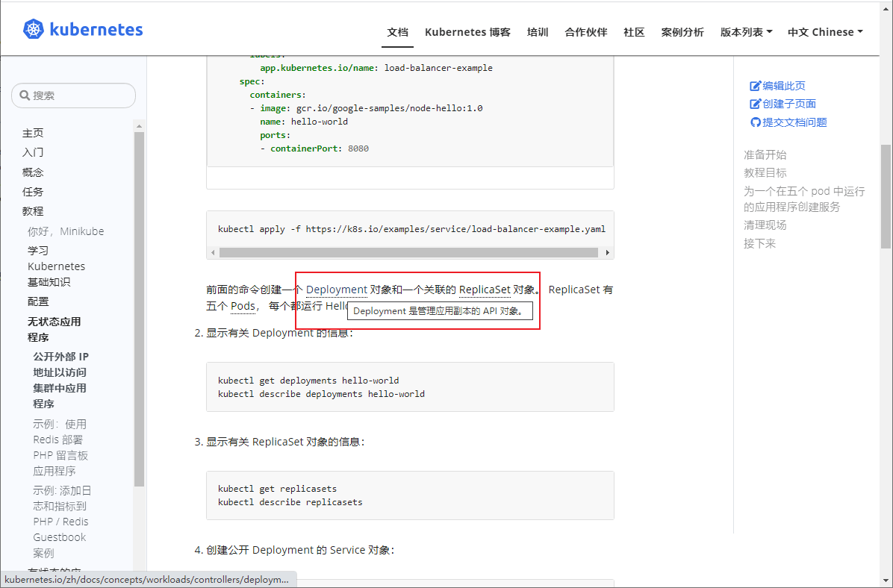
Task: Focus the 搜索 search field
Action: click(73, 95)
